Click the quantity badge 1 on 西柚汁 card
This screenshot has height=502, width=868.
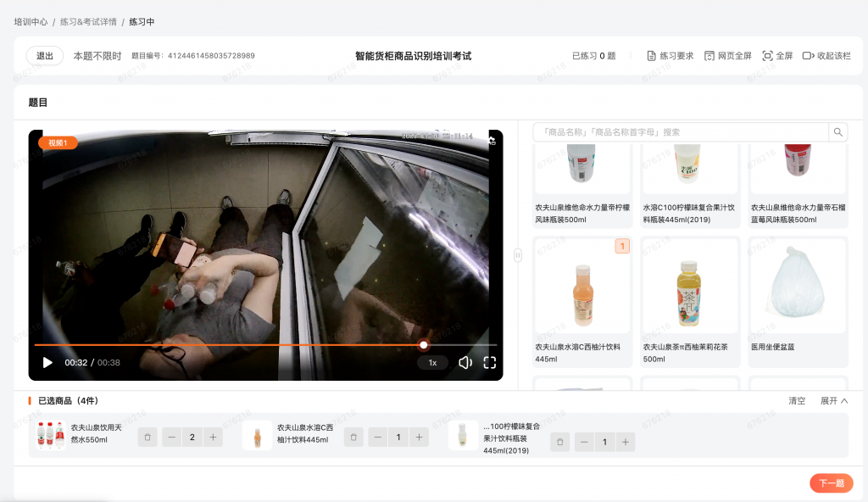pyautogui.click(x=622, y=246)
